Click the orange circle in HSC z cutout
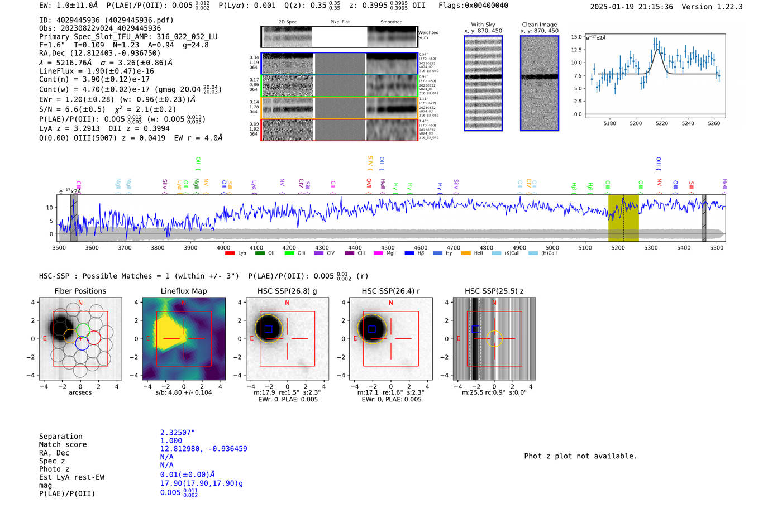The width and height of the screenshot is (782, 532). coord(494,339)
